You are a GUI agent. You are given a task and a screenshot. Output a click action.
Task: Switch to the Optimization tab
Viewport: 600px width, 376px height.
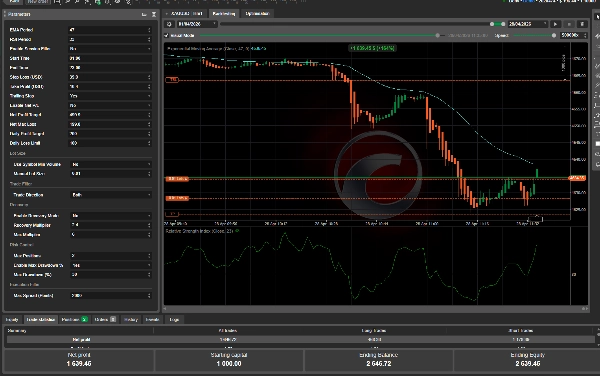(x=257, y=14)
